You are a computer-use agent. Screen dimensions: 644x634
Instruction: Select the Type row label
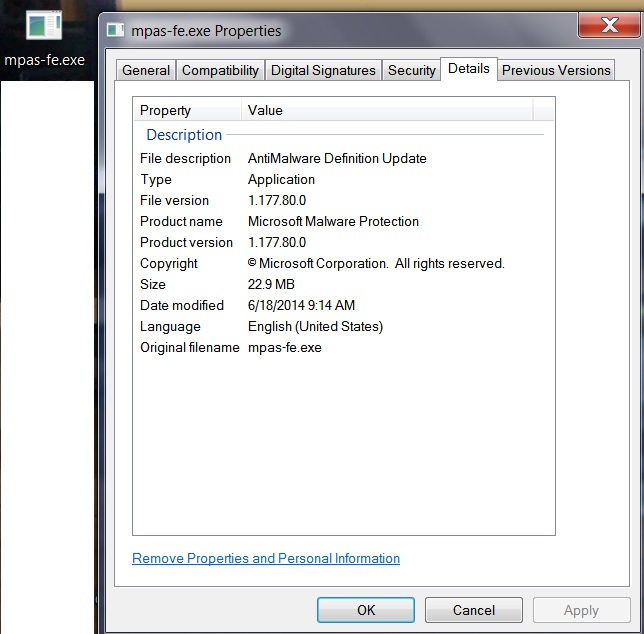[156, 179]
